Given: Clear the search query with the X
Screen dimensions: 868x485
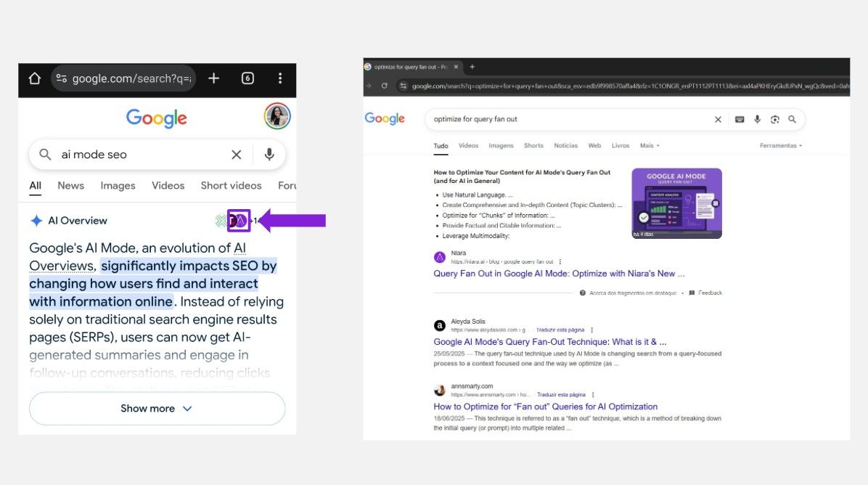Looking at the screenshot, I should (x=718, y=118).
